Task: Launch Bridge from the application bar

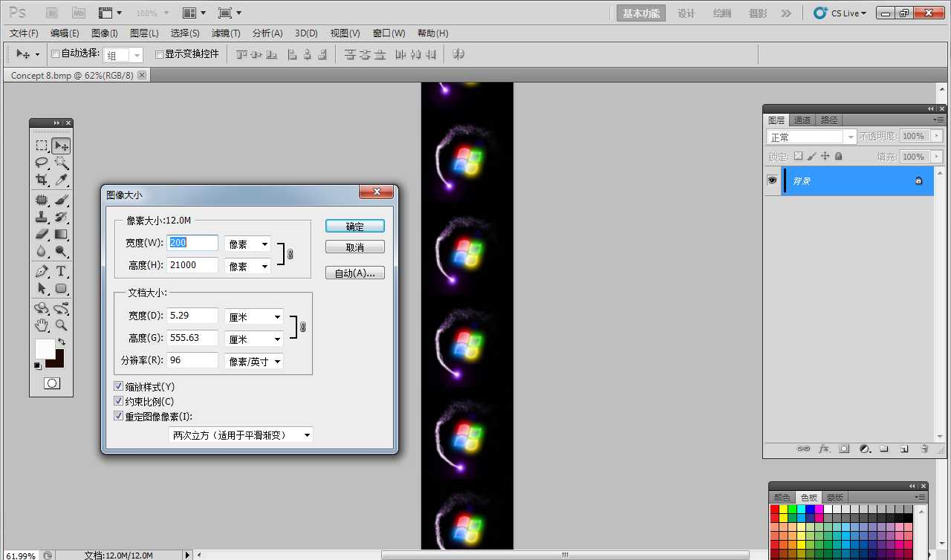Action: tap(53, 13)
